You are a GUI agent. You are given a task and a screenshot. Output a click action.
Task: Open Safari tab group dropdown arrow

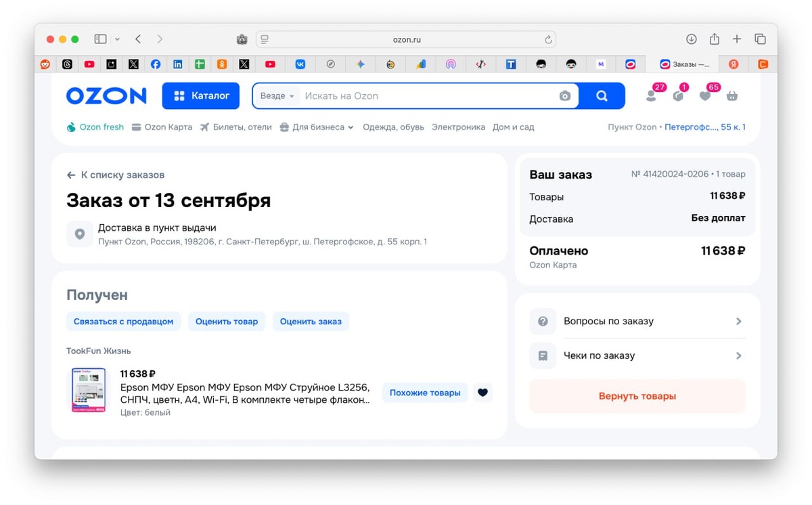click(117, 39)
